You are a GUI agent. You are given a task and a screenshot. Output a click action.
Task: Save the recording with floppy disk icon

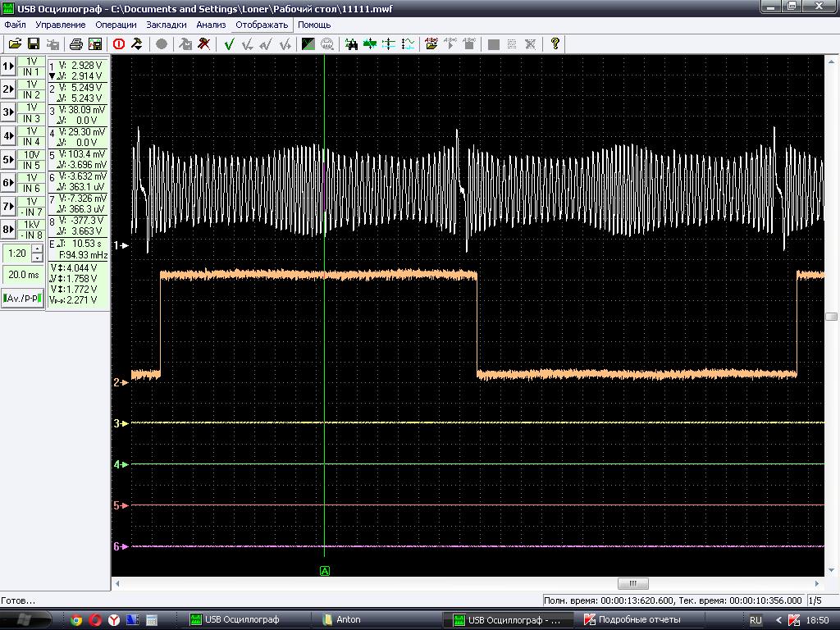tap(33, 44)
